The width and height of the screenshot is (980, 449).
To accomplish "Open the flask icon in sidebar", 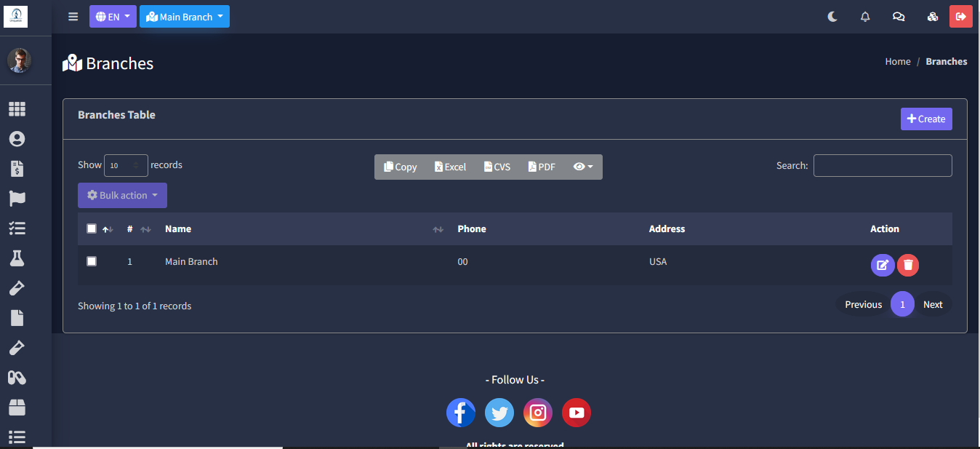I will point(17,258).
